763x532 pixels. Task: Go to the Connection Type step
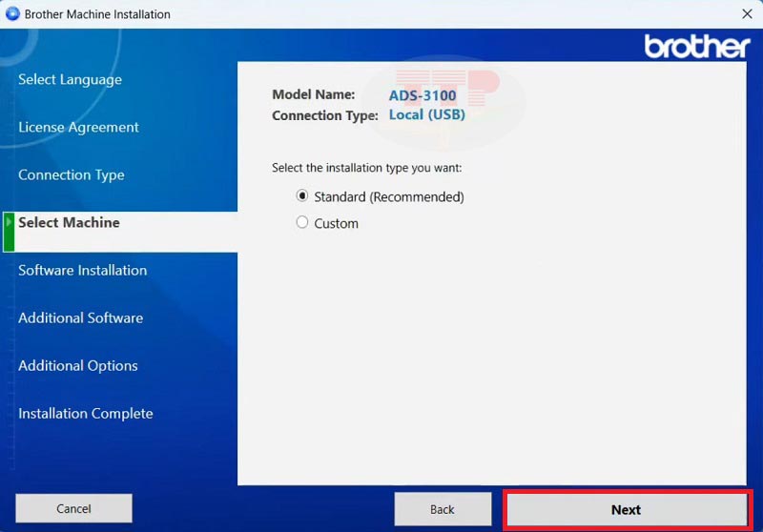point(71,174)
